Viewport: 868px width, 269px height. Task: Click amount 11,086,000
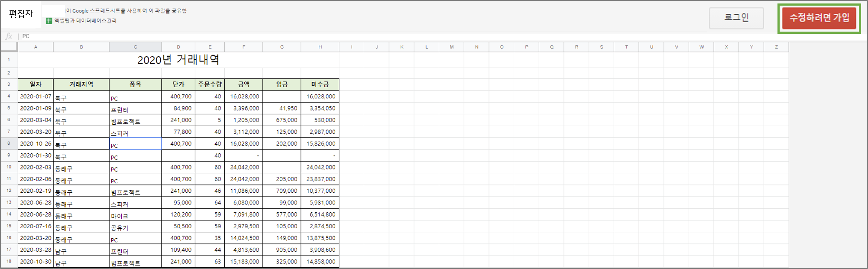point(244,191)
